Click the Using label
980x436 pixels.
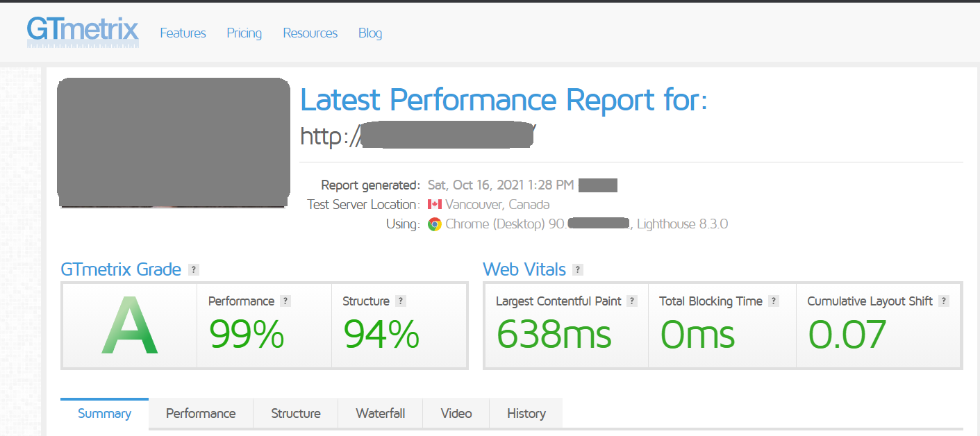tap(403, 224)
